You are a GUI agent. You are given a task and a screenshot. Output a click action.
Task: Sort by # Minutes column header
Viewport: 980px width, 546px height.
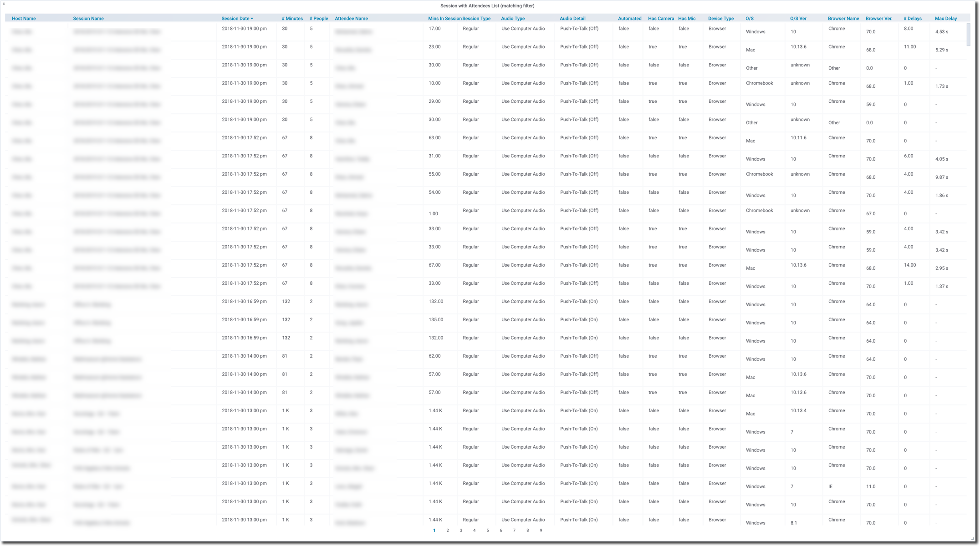click(292, 19)
